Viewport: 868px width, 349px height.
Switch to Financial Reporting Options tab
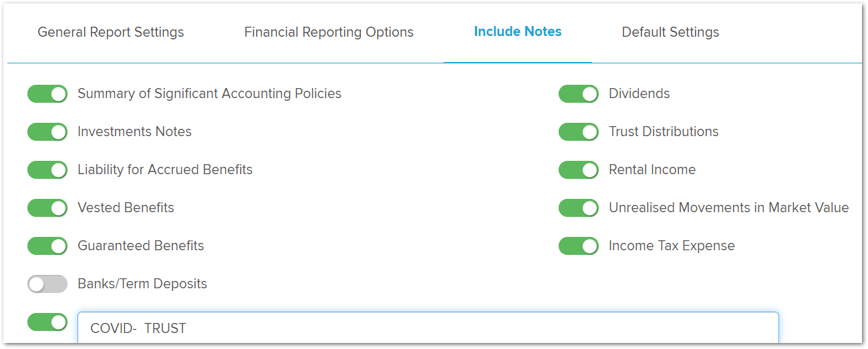coord(329,32)
